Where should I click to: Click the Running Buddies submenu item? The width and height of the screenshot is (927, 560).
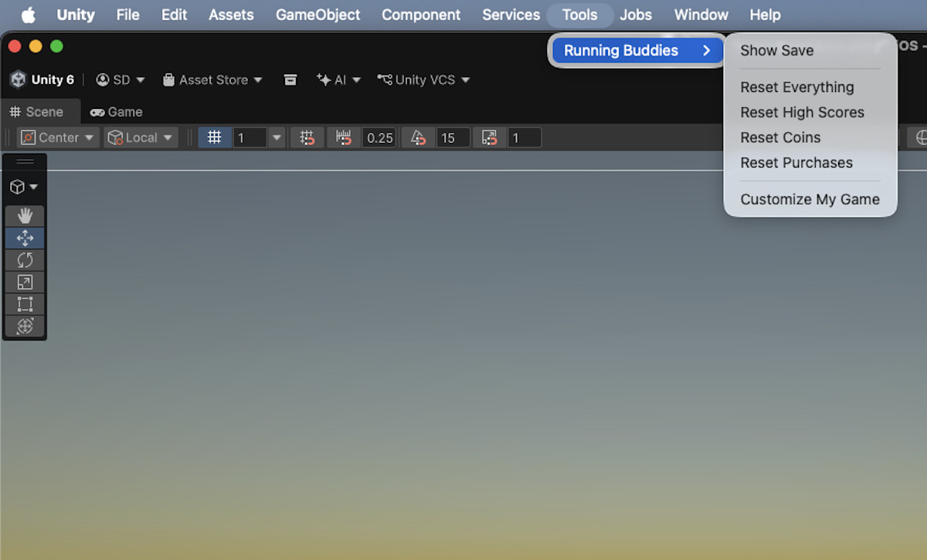(x=637, y=50)
